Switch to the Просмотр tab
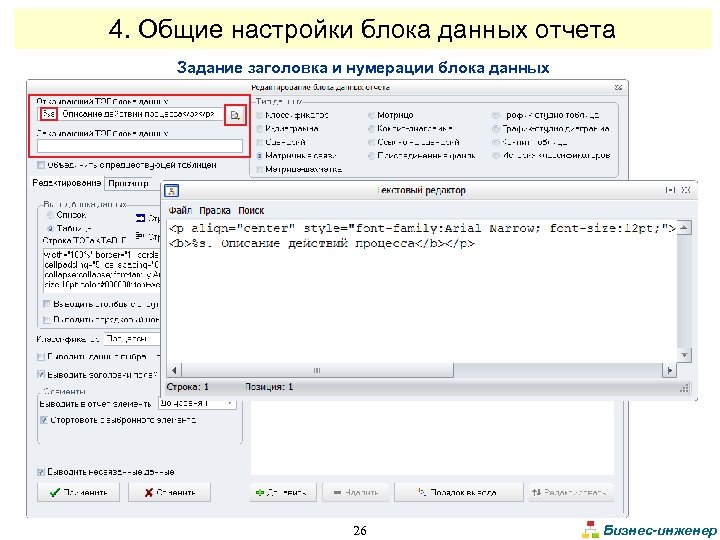This screenshot has width=720, height=540. point(128,183)
